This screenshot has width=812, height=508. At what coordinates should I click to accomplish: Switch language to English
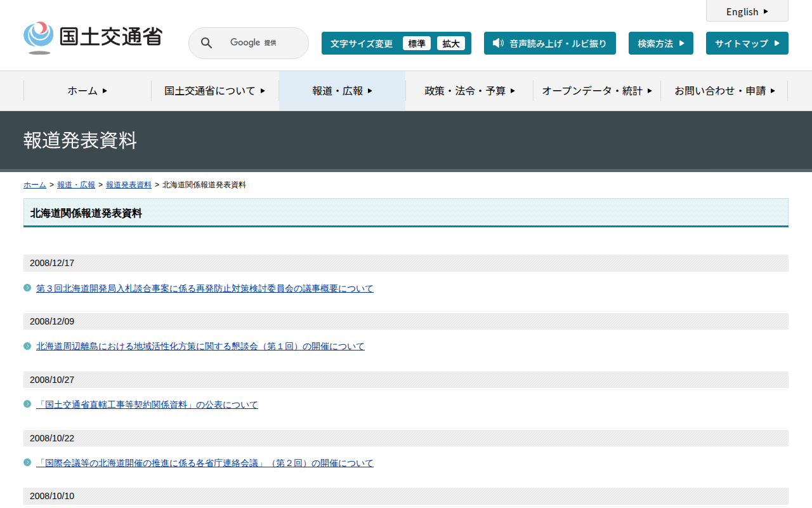click(x=747, y=11)
